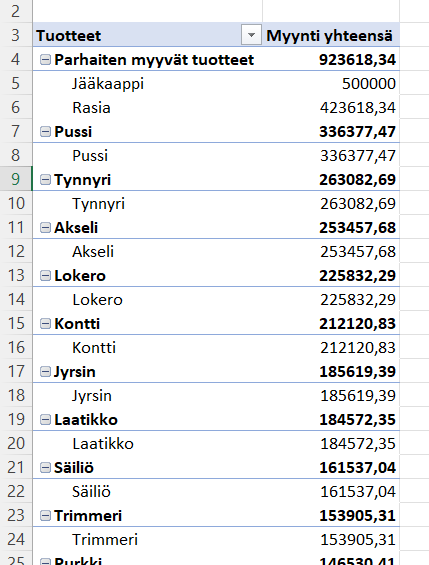Click the bold 923618,34 total cell
The width and height of the screenshot is (429, 565).
(331, 59)
